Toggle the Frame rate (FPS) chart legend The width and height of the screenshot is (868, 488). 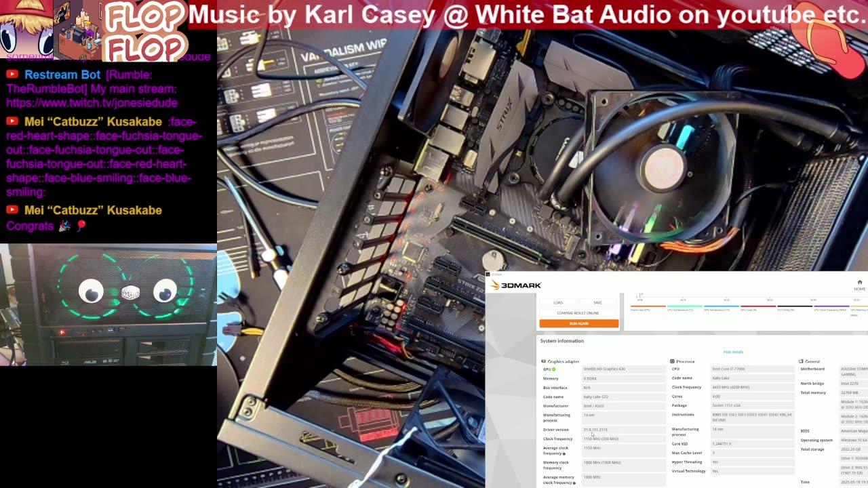tap(648, 308)
